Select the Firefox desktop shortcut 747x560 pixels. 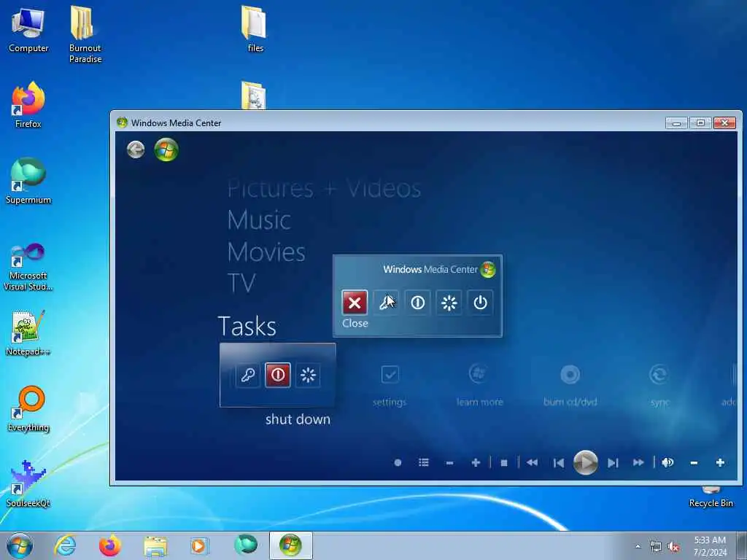click(28, 106)
